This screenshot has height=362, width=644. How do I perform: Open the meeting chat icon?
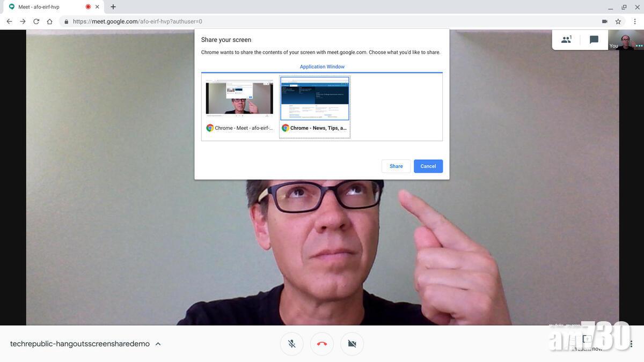[594, 40]
